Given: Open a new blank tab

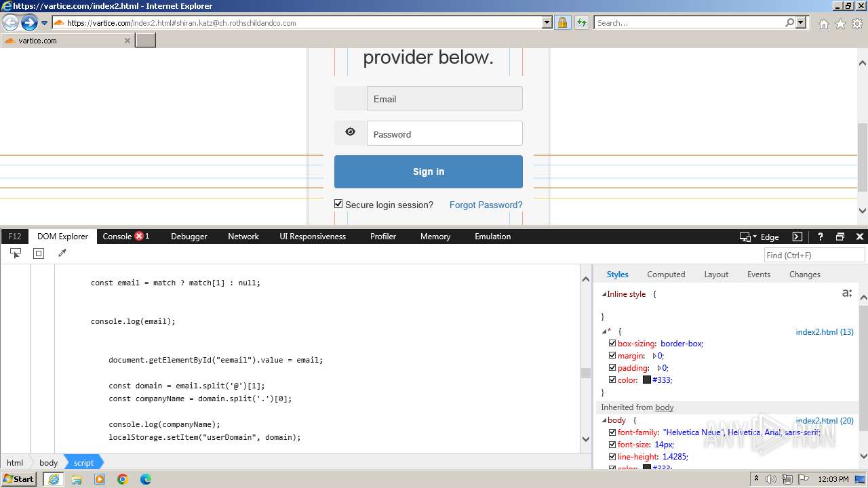Looking at the screenshot, I should [146, 41].
